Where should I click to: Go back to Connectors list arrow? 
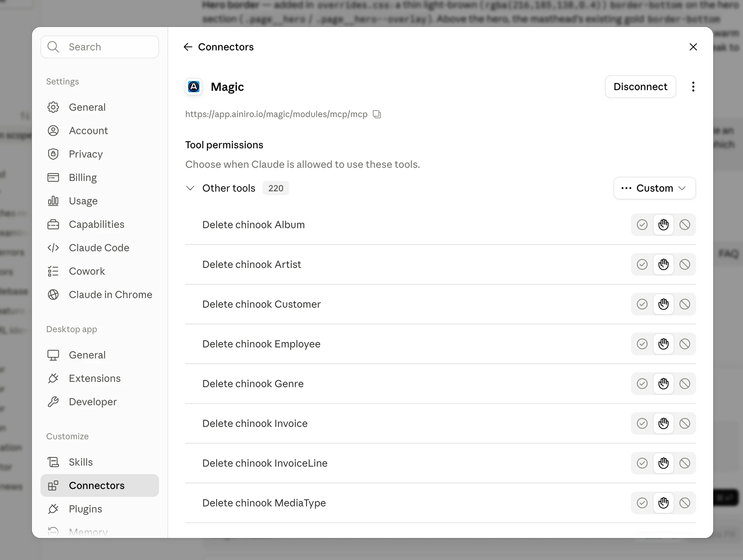pyautogui.click(x=188, y=47)
